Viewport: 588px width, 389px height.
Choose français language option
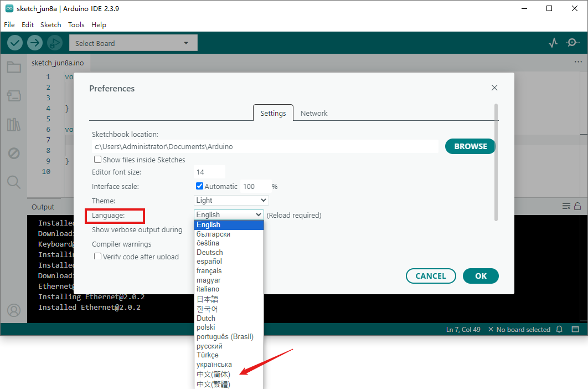pyautogui.click(x=229, y=271)
